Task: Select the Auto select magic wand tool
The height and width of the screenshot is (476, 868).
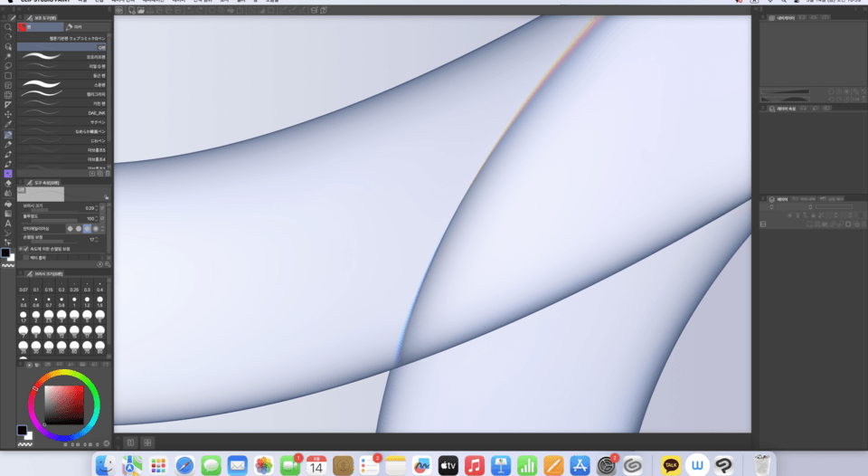Action: [8, 56]
